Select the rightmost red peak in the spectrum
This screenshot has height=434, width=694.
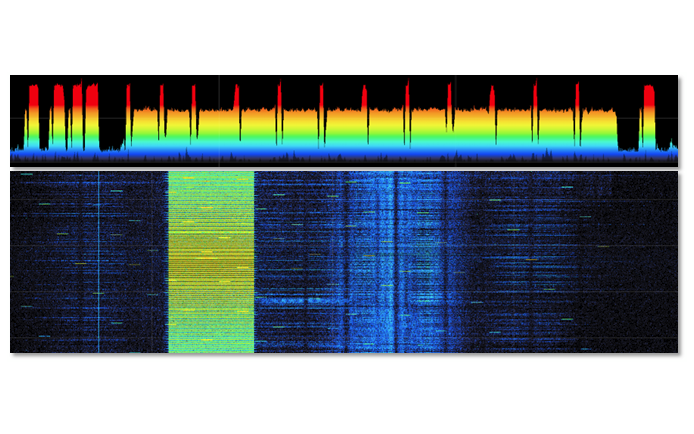pos(649,95)
